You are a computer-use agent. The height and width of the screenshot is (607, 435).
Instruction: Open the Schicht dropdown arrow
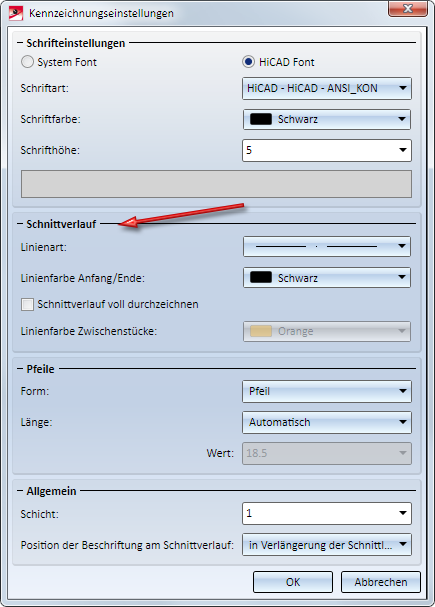tap(402, 513)
